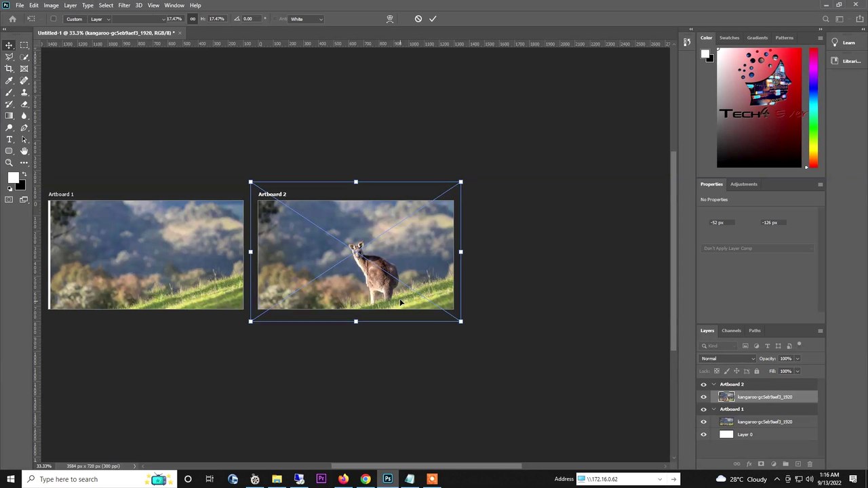Open the Opacity slider dropdown arrow
The width and height of the screenshot is (868, 488).
click(x=797, y=359)
